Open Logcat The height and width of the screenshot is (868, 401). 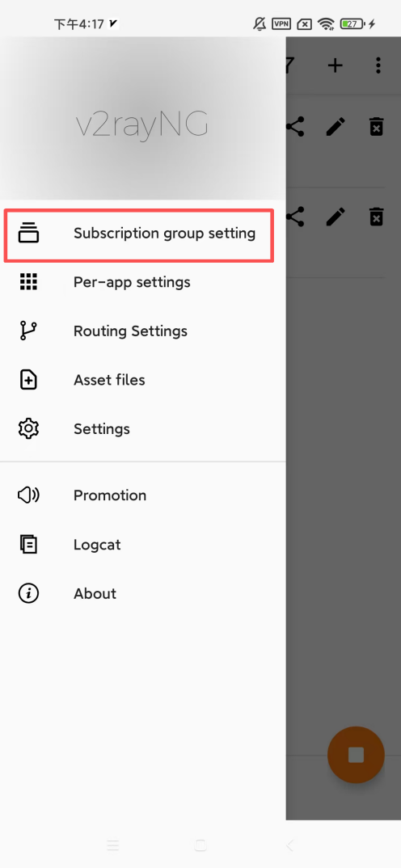[x=143, y=545]
